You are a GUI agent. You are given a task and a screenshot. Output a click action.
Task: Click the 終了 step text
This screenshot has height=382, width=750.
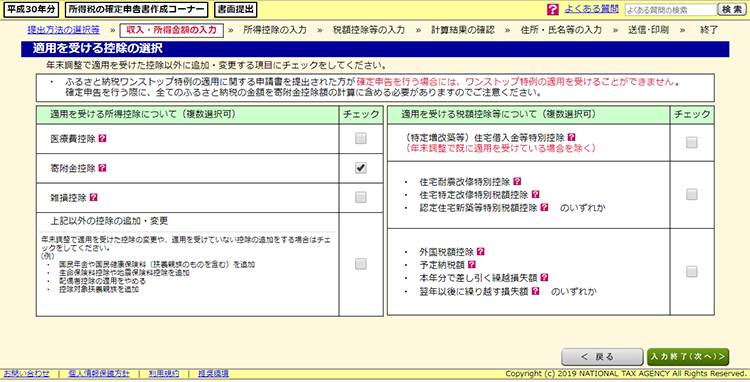[x=709, y=30]
